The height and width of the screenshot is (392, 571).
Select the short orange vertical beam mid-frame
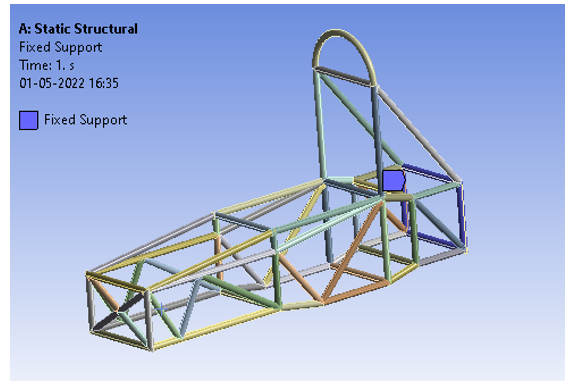(218, 257)
